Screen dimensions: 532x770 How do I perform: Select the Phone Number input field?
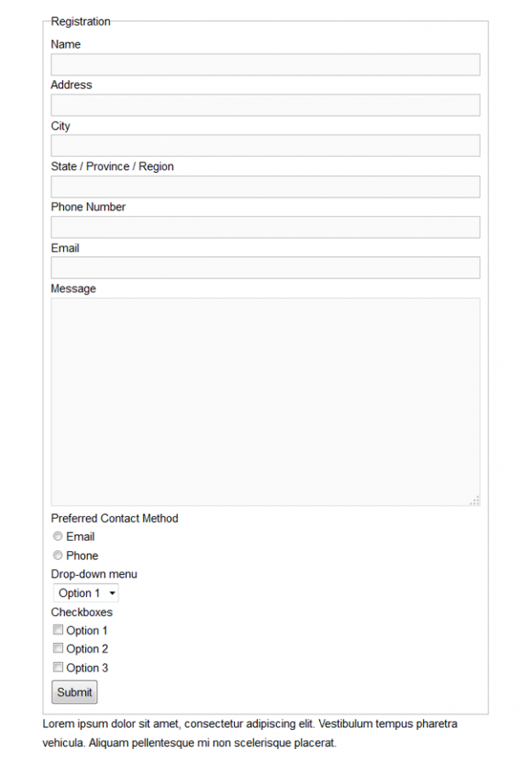point(265,227)
